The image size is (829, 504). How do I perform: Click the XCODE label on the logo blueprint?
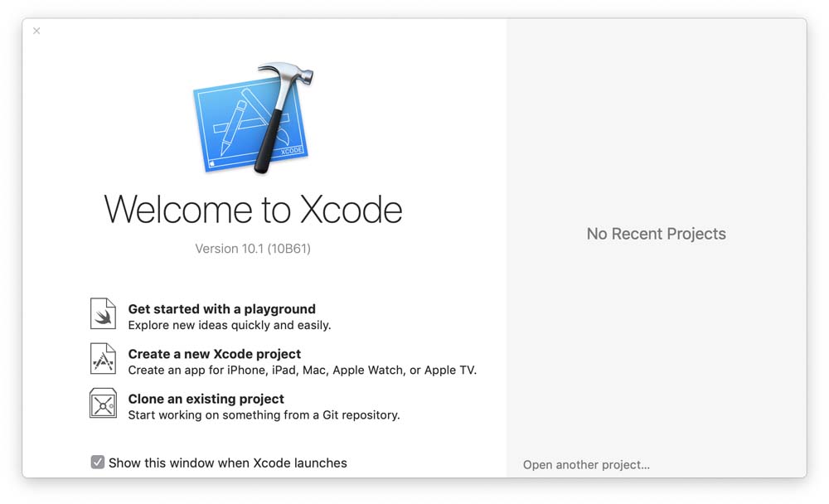click(x=291, y=152)
